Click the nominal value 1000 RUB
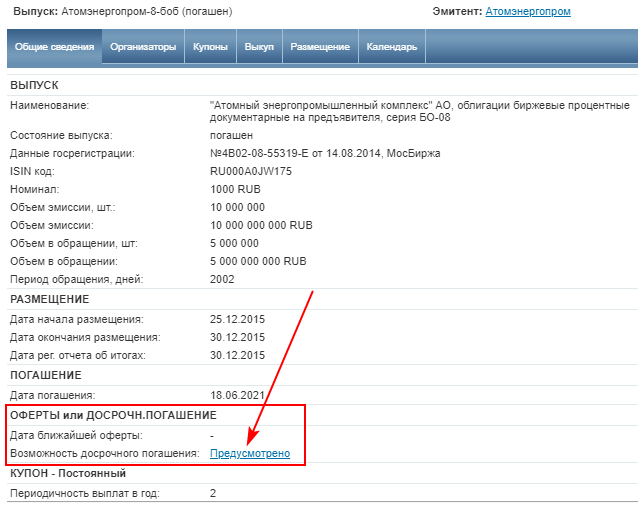 click(x=235, y=189)
